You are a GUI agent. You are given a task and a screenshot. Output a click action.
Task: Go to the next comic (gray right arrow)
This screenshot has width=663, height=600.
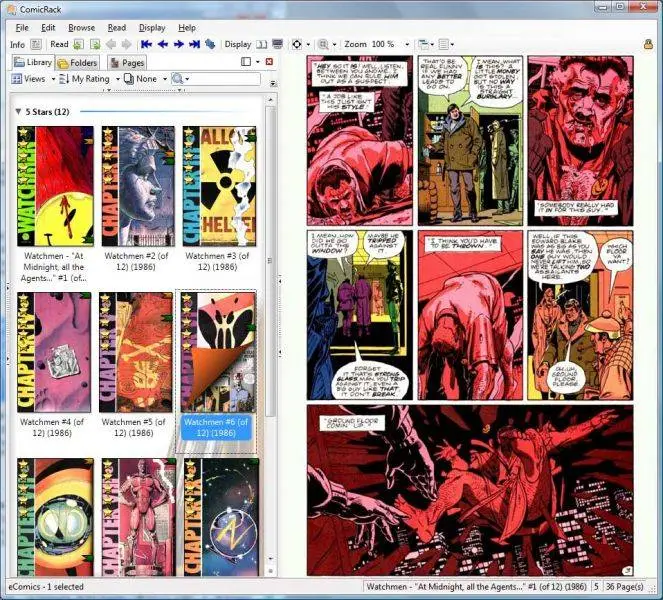(126, 44)
